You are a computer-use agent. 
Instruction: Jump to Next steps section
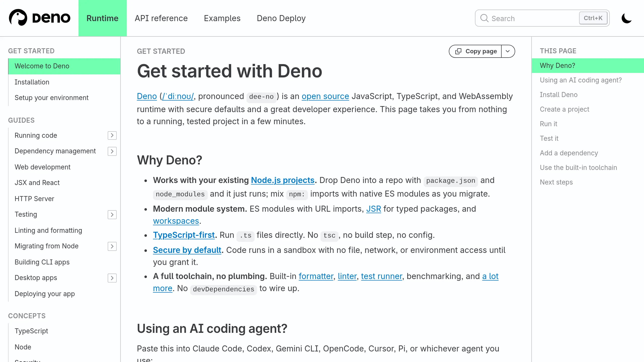(556, 182)
